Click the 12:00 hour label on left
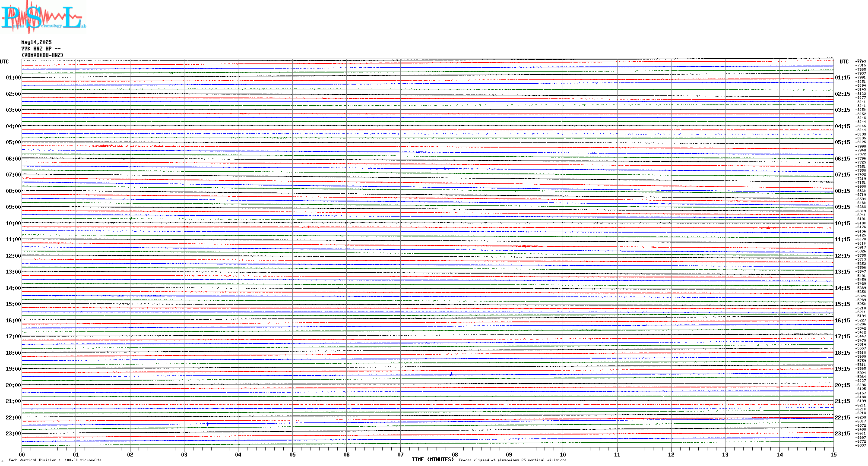Screen dimensions: 868x466 13,256
